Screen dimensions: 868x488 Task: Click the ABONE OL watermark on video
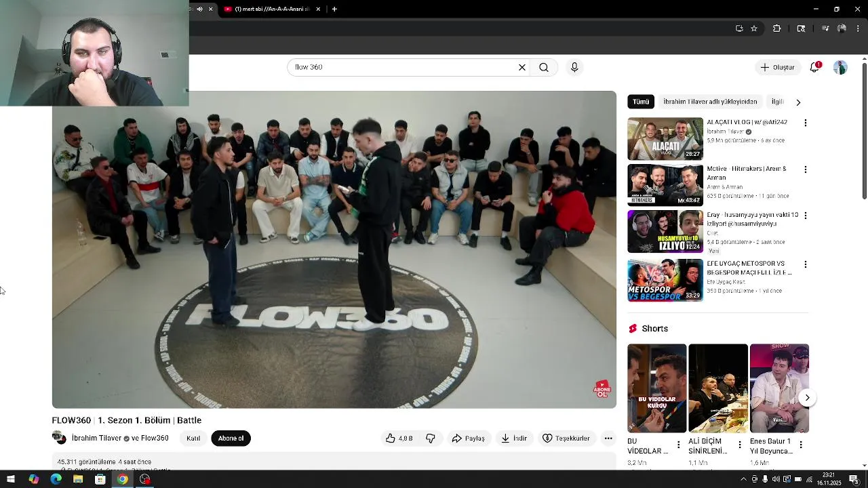(x=602, y=389)
